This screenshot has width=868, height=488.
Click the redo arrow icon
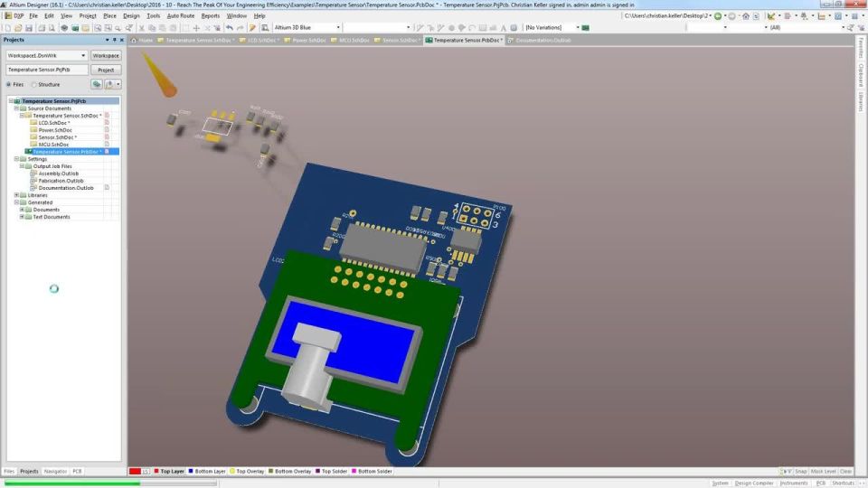(x=240, y=28)
